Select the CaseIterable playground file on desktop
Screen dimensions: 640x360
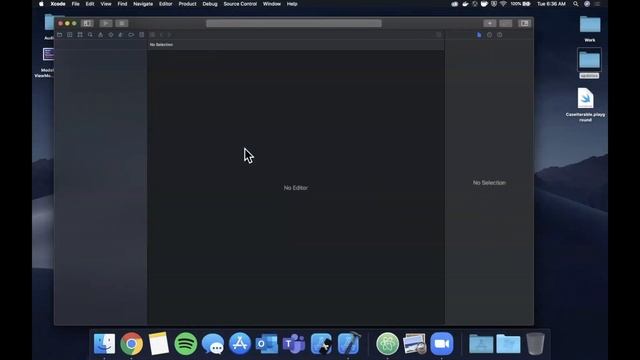click(x=585, y=104)
